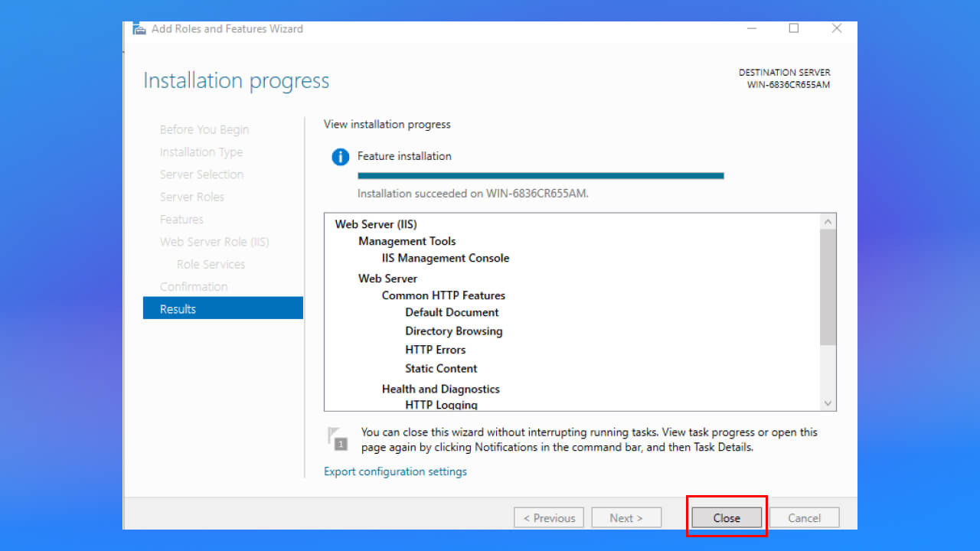Select the Installation Type step
The width and height of the screenshot is (980, 551).
click(x=201, y=152)
